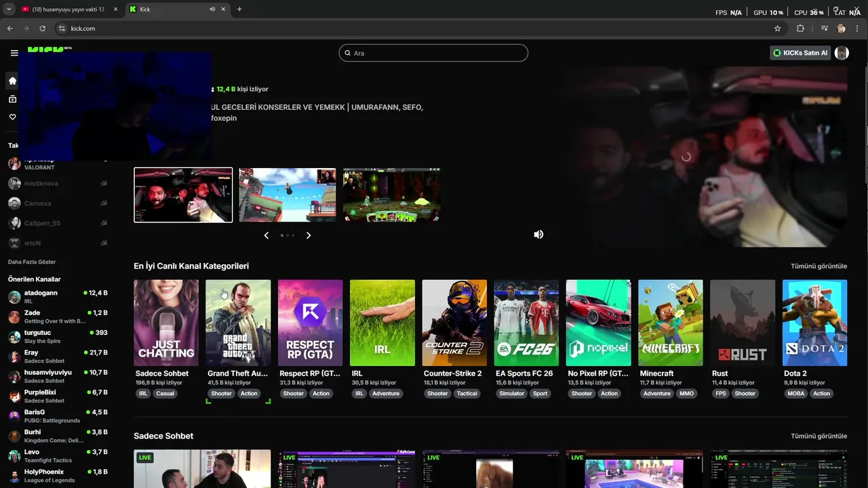868x488 pixels.
Task: Open the Grand Theft Auto category cover
Action: (238, 323)
